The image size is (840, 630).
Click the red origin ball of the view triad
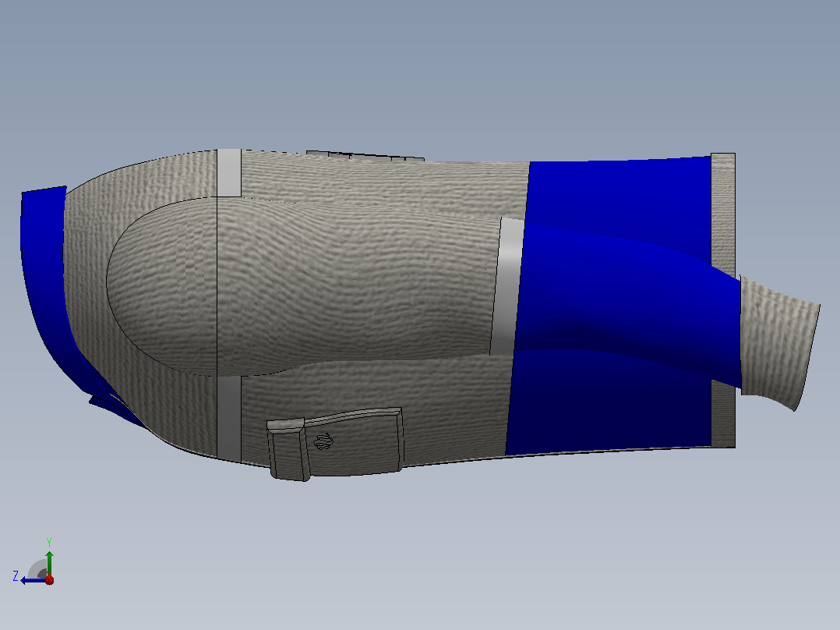pos(49,579)
